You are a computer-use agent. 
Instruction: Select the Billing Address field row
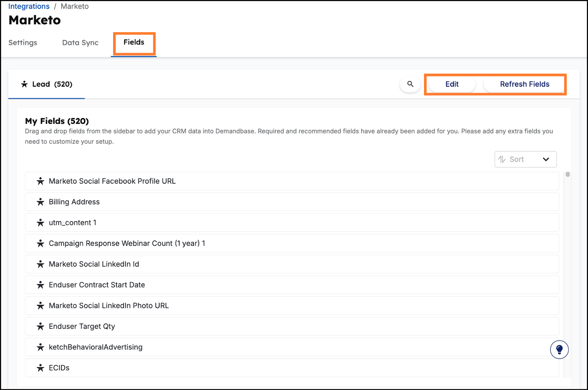click(292, 202)
